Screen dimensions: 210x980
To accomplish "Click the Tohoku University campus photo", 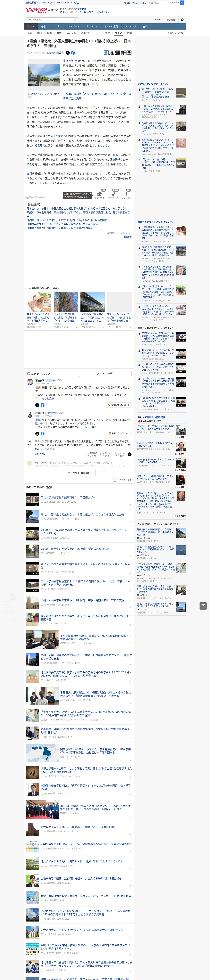I will [x=44, y=75].
